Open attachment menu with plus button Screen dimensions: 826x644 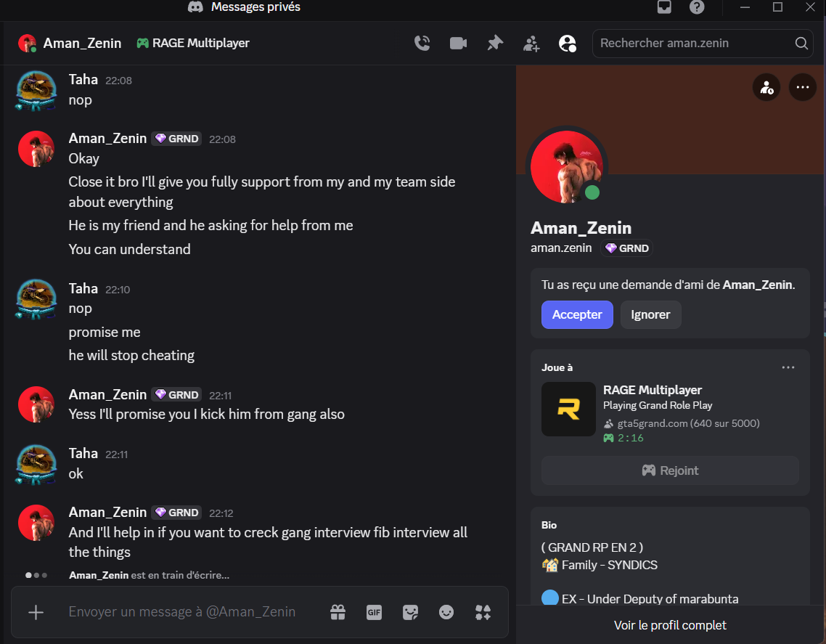tap(36, 612)
